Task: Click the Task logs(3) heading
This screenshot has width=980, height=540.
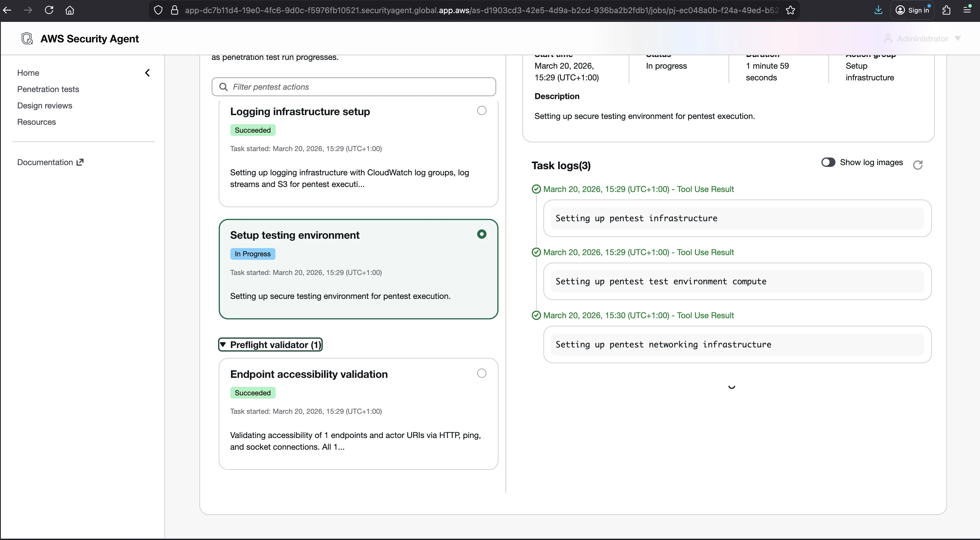Action: coord(561,166)
